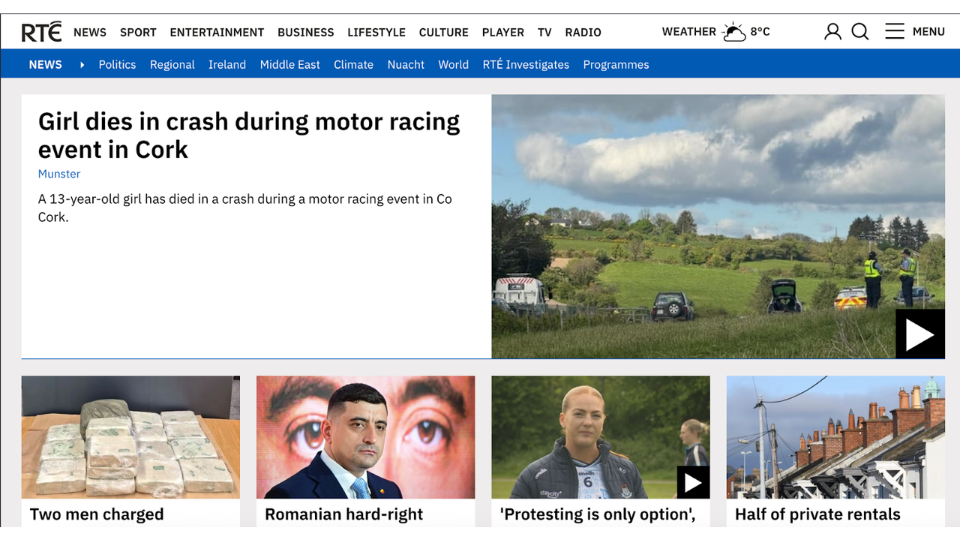Play the 'Protesting is only option' video
960x540 pixels.
coord(693,482)
